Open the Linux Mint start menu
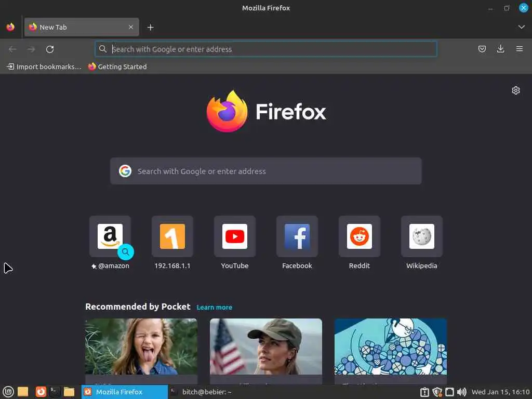The image size is (532, 399). 8,392
